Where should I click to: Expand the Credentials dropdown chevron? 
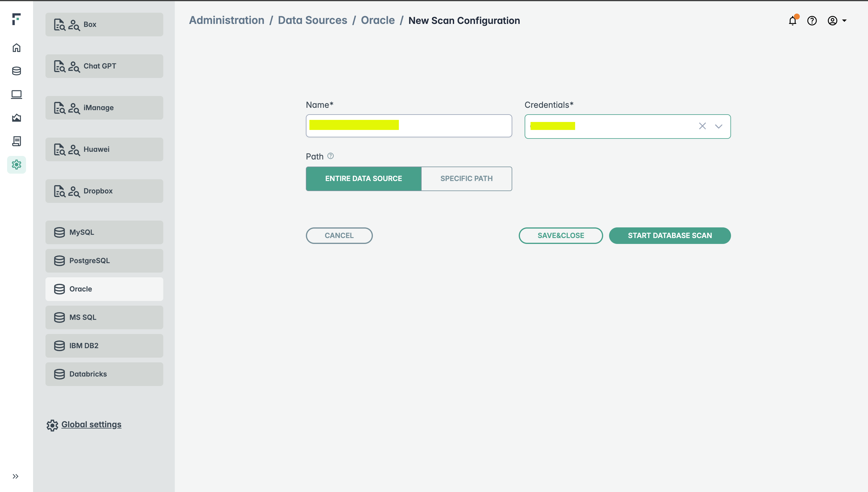718,126
